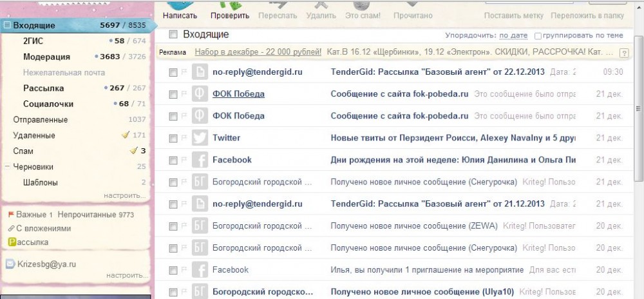Click the broom icon next to Спам

133,151
